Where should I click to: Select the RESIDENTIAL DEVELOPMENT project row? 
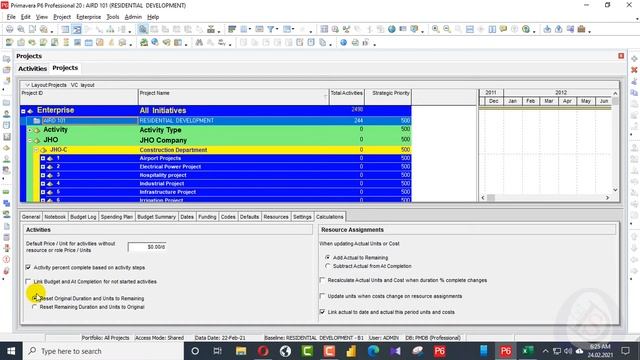(x=216, y=121)
